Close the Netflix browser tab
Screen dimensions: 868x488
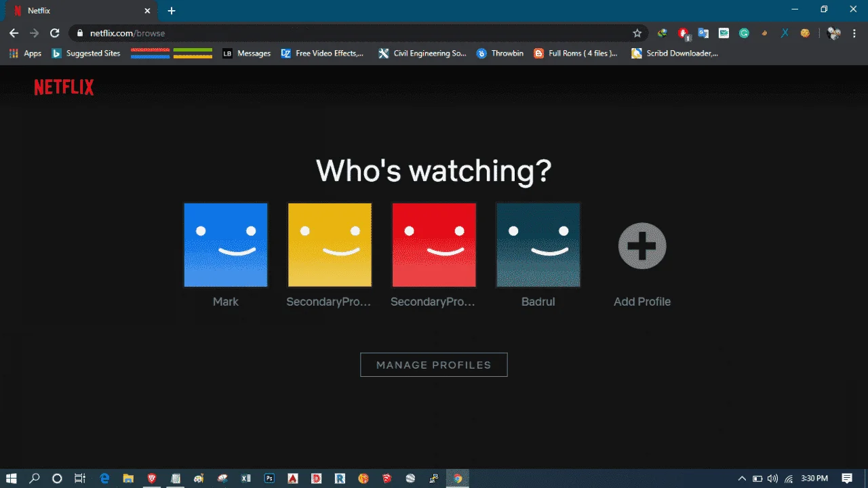coord(147,11)
